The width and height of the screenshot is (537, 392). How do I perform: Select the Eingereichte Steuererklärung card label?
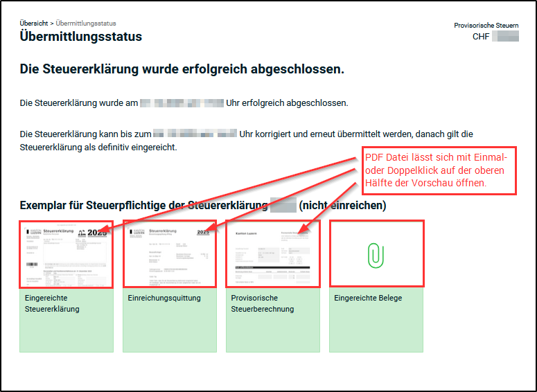coord(52,303)
